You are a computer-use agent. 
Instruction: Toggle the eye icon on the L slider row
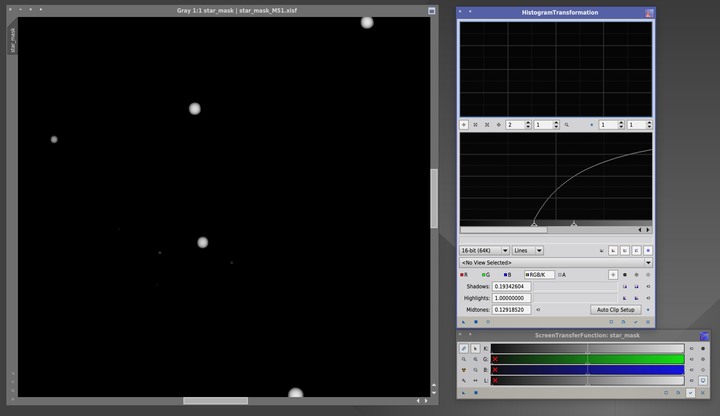pyautogui.click(x=692, y=380)
